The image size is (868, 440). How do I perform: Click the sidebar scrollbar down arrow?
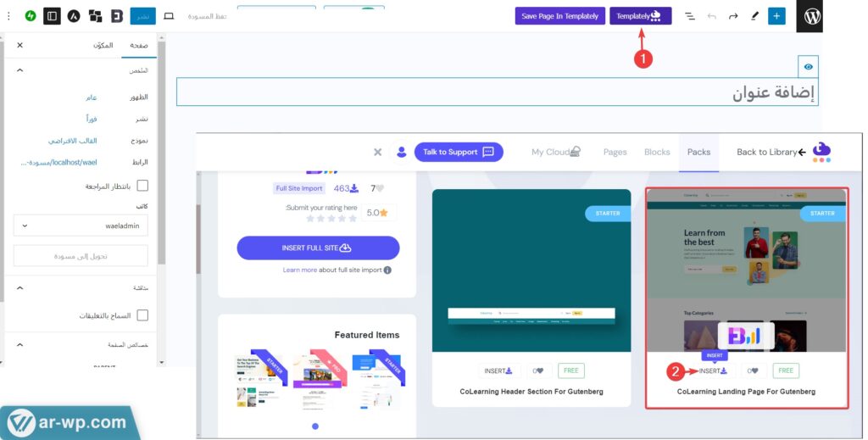point(161,363)
